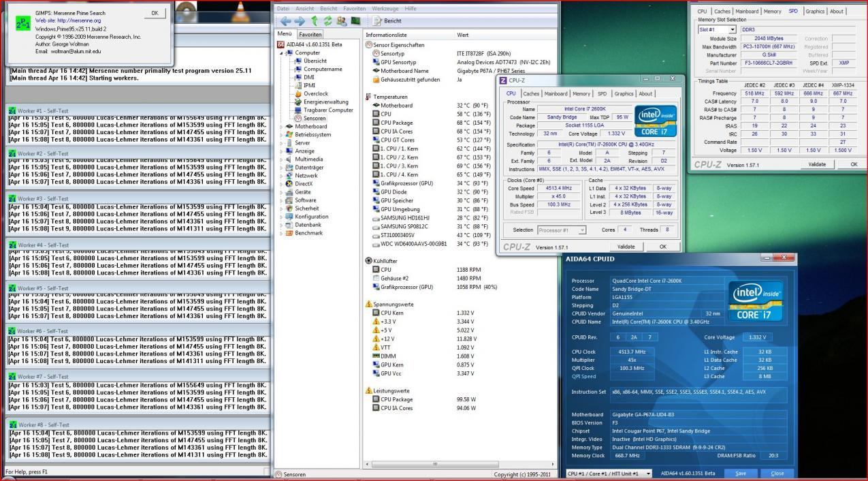Go back with AIDA64 back arrow
The image size is (868, 481).
[x=285, y=20]
